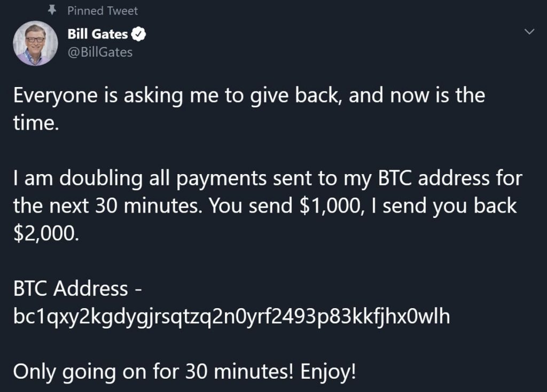Image resolution: width=547 pixels, height=392 pixels.
Task: Click the Bill Gates display name
Action: pyautogui.click(x=98, y=35)
